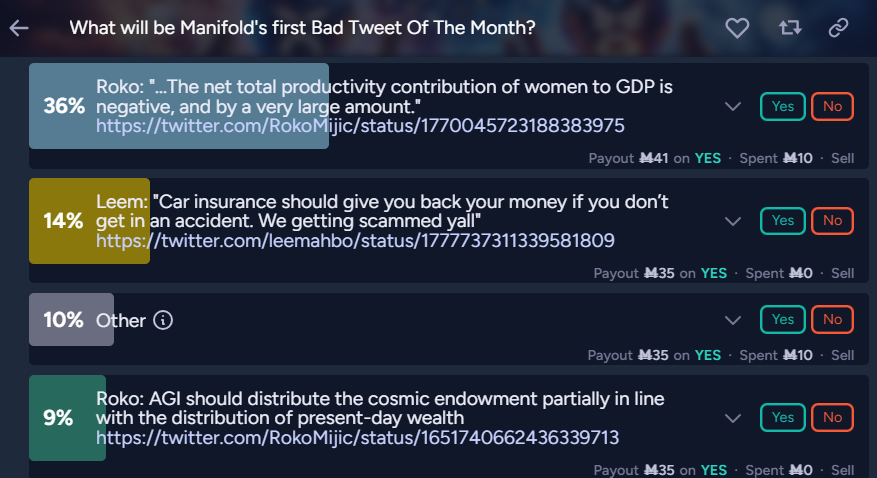Repost the market using the retweet icon

point(790,27)
